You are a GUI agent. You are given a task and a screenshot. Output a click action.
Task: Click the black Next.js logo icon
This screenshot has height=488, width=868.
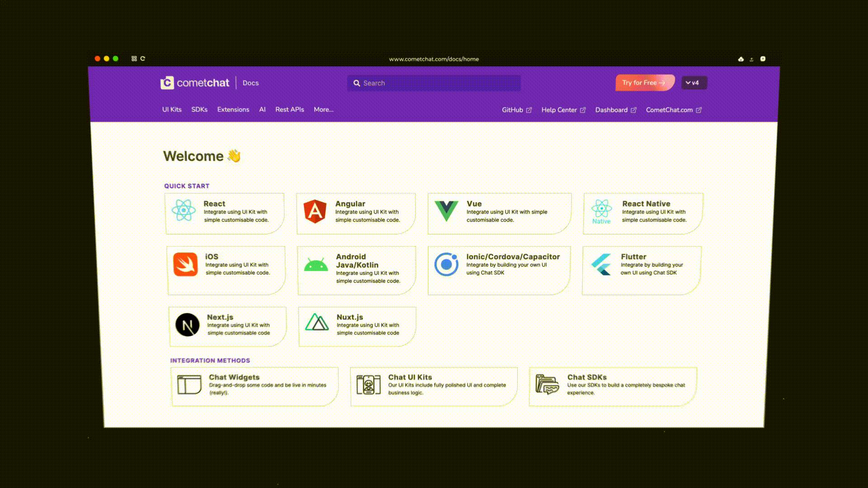188,325
